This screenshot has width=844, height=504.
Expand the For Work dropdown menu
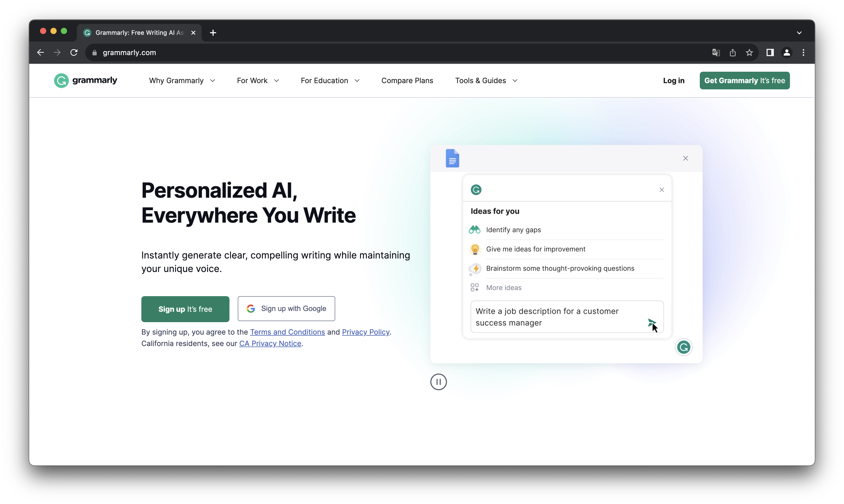click(258, 80)
